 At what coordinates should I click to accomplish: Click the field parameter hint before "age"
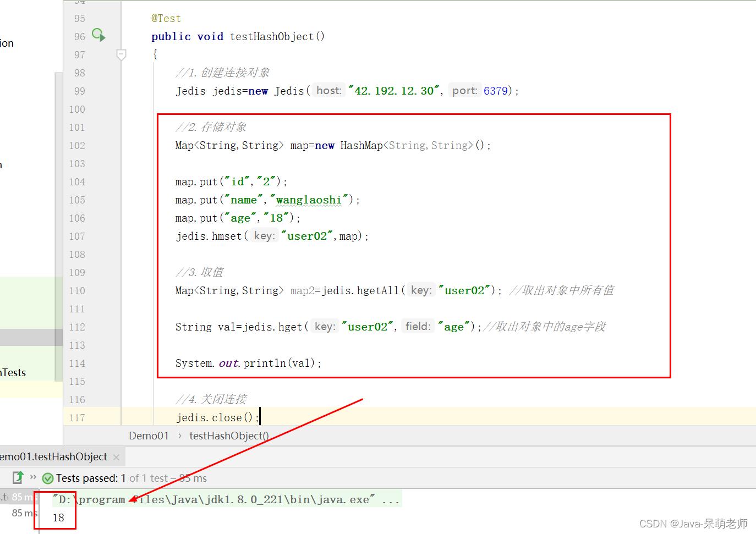coord(418,327)
